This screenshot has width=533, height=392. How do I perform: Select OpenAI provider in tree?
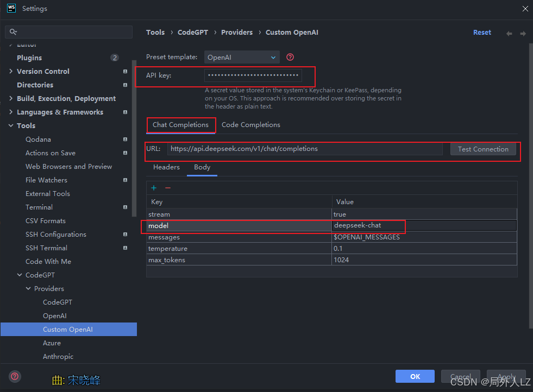coord(55,316)
